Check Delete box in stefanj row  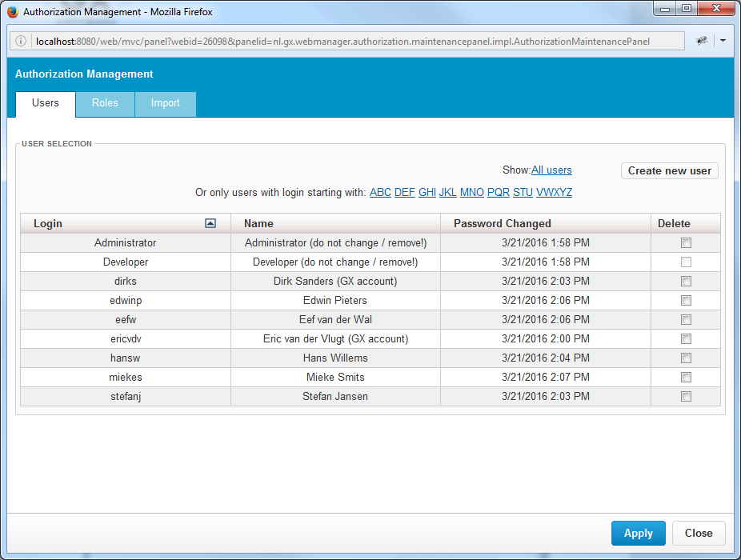click(686, 397)
